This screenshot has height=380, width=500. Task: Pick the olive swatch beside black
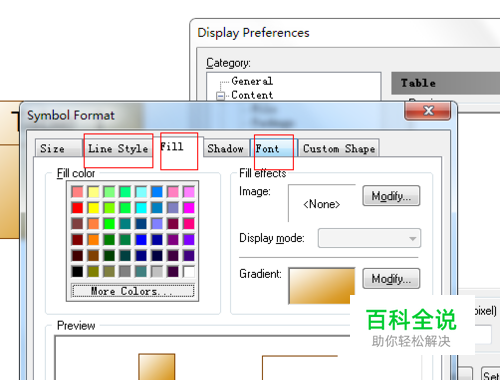(93, 271)
